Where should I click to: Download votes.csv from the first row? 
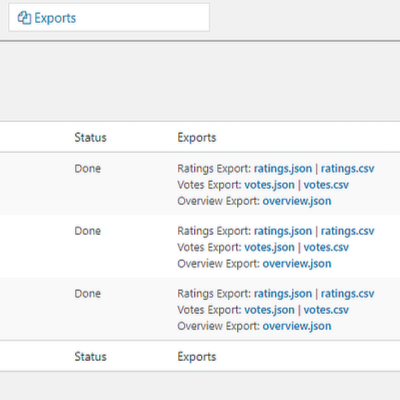pyautogui.click(x=326, y=185)
